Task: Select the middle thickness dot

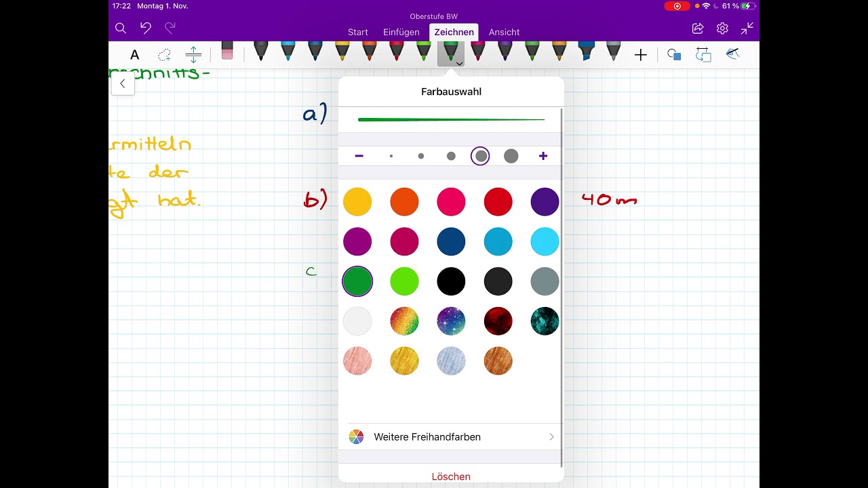Action: [x=451, y=157]
